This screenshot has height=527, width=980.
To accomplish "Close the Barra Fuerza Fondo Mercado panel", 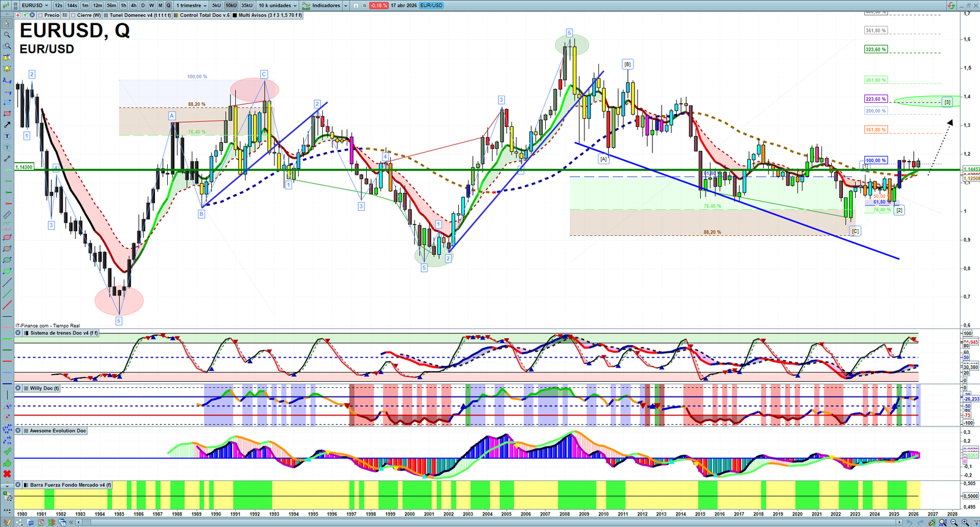I will tap(18, 485).
